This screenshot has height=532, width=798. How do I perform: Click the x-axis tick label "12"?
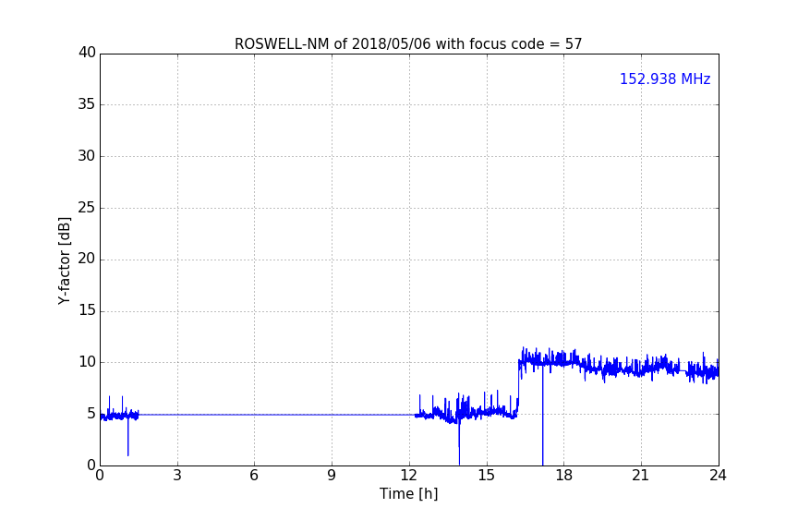409,476
